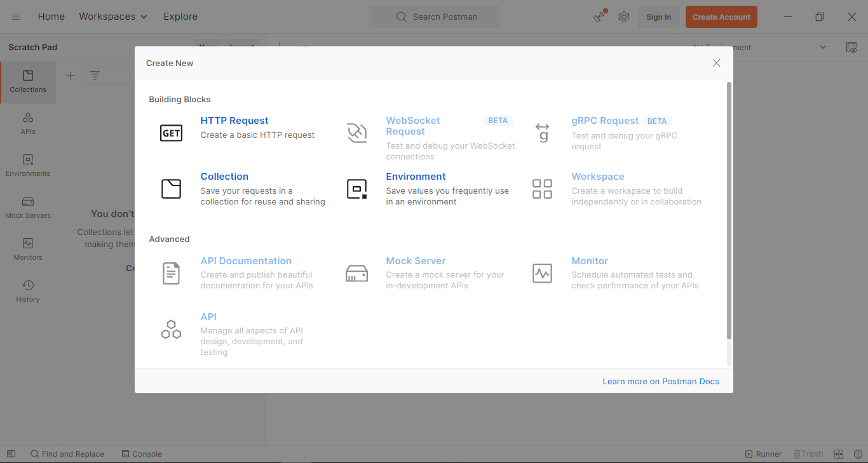This screenshot has width=868, height=463.
Task: Click the gRPC Request icon
Action: tap(542, 133)
